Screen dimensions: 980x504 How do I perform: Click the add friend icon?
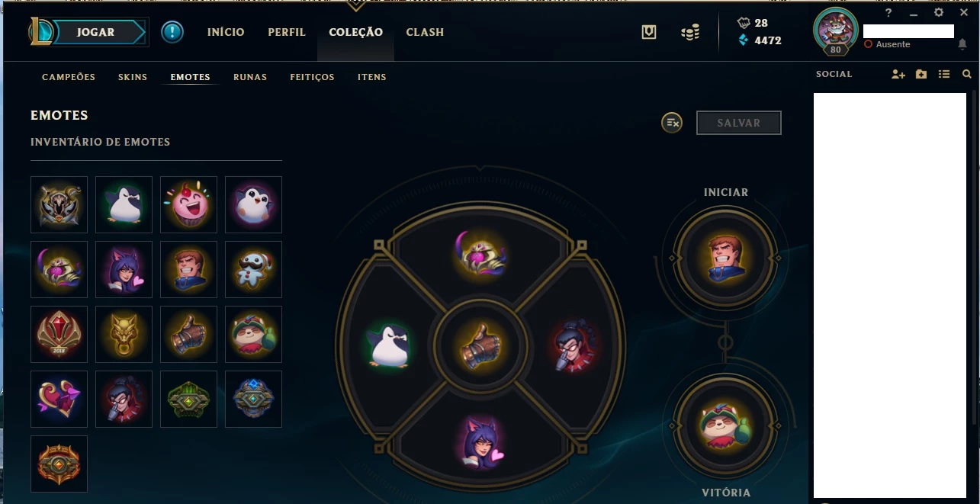point(898,74)
